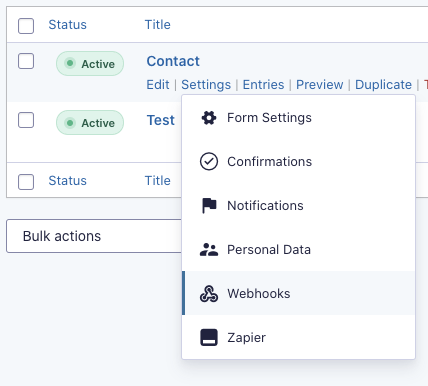Toggle the Active status of Test form
Screen dimensions: 428x386
[x=90, y=122]
